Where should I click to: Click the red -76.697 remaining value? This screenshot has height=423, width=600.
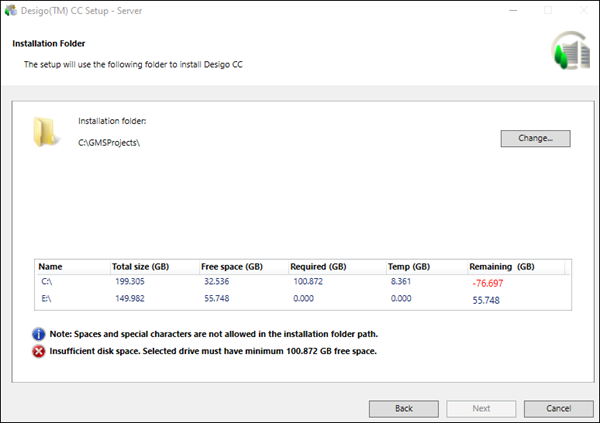[487, 283]
